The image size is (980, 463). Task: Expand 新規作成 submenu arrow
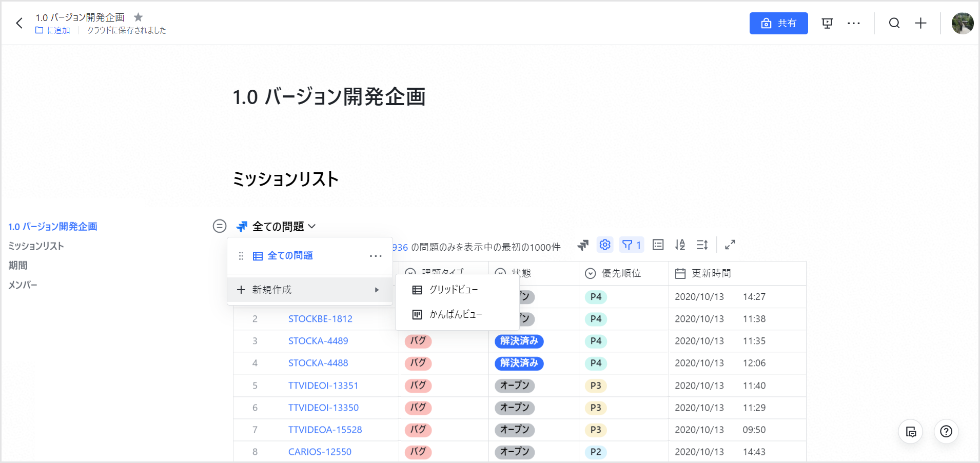click(377, 290)
